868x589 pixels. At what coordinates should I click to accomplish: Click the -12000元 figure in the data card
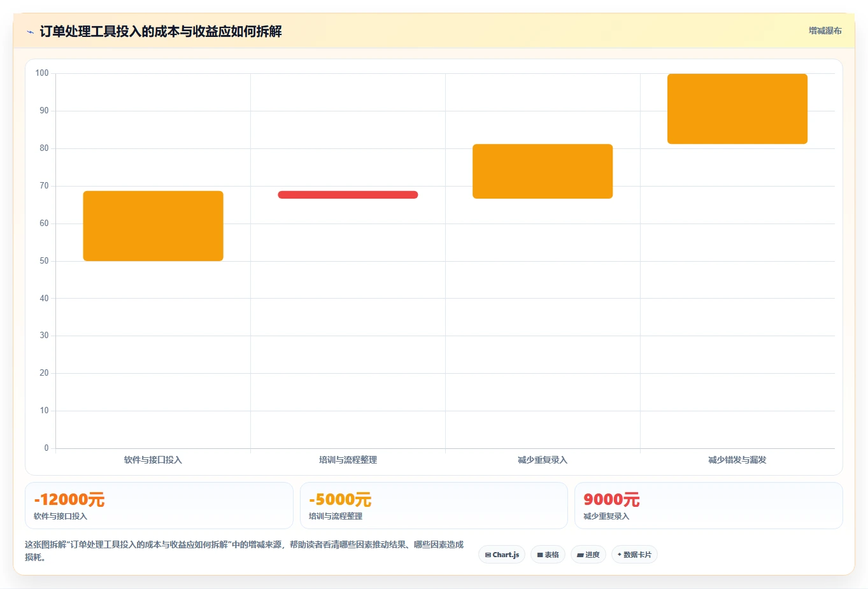coord(69,500)
